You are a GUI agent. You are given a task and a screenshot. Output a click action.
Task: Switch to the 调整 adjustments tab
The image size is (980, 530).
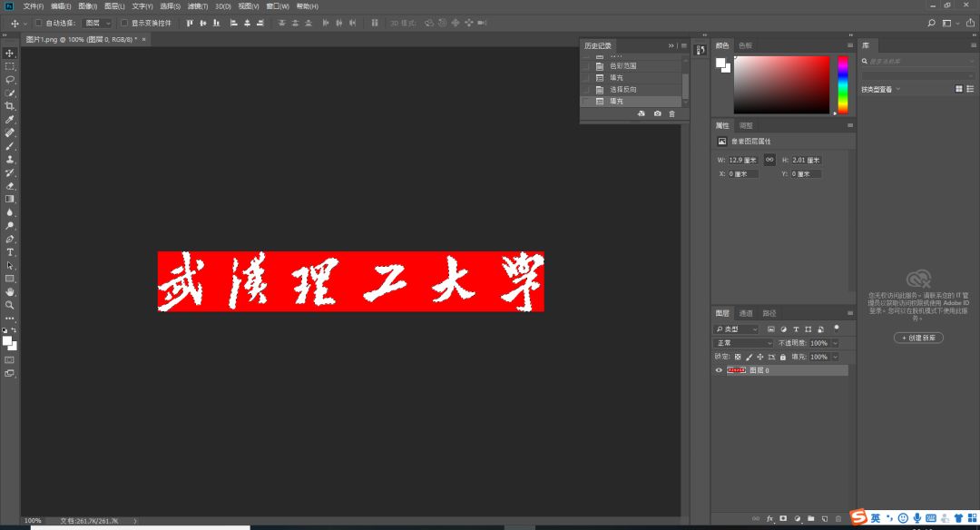click(x=746, y=125)
